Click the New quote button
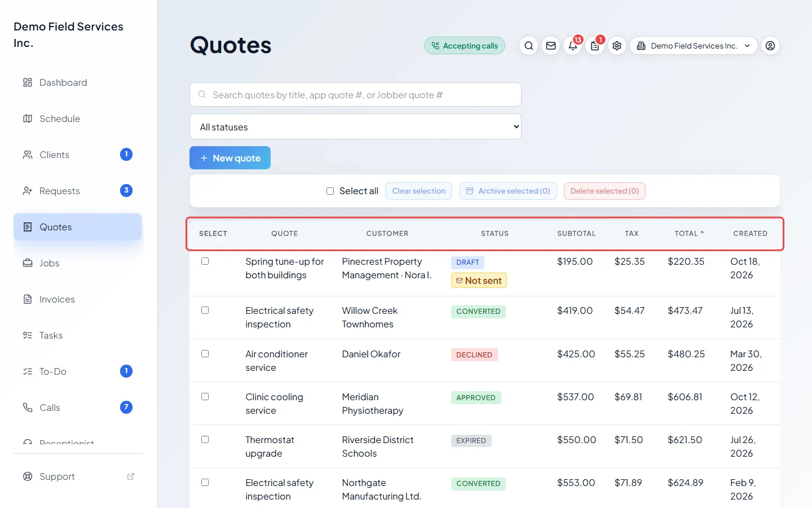 pyautogui.click(x=230, y=158)
